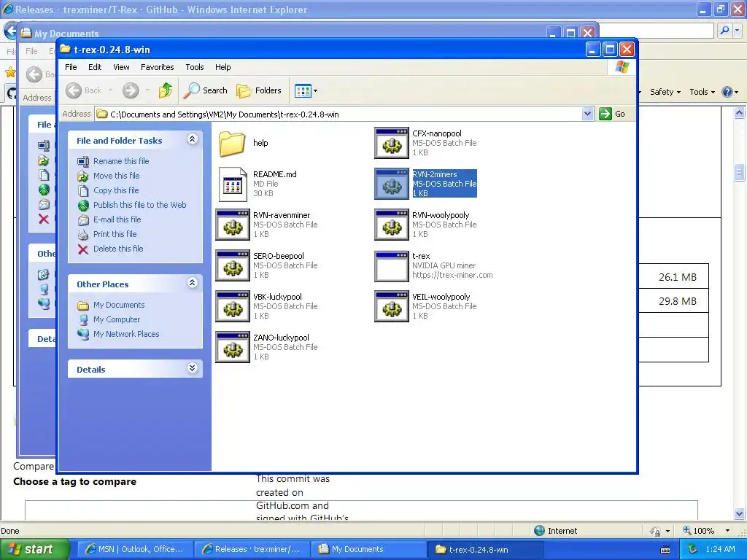Switch to MSN Outlook taskbar item
Viewport: 747px width, 560px height.
[135, 549]
